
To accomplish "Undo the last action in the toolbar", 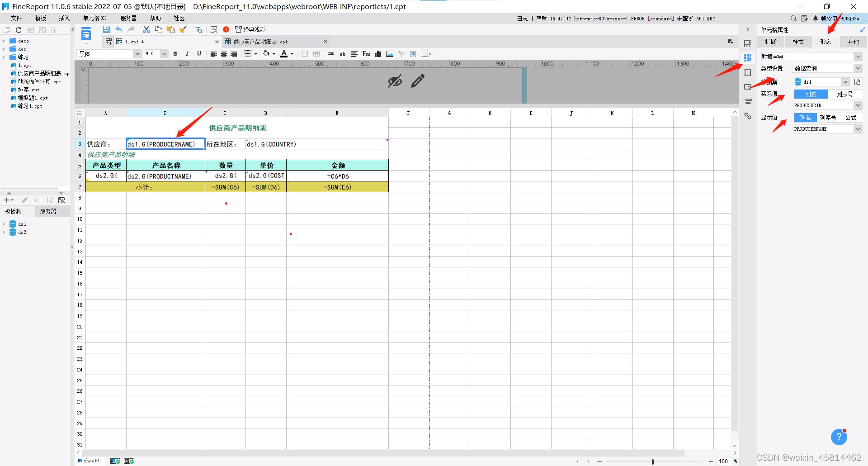I will pos(119,29).
